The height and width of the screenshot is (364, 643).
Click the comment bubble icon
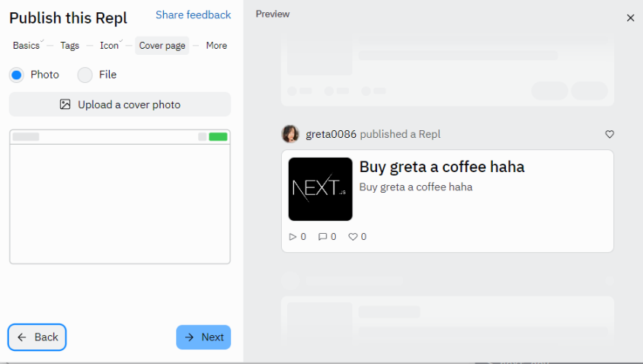tap(322, 237)
